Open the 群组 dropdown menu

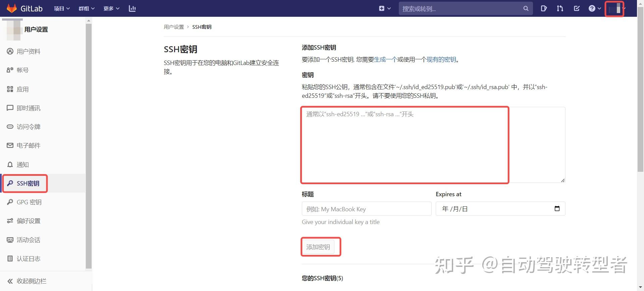[x=87, y=8]
